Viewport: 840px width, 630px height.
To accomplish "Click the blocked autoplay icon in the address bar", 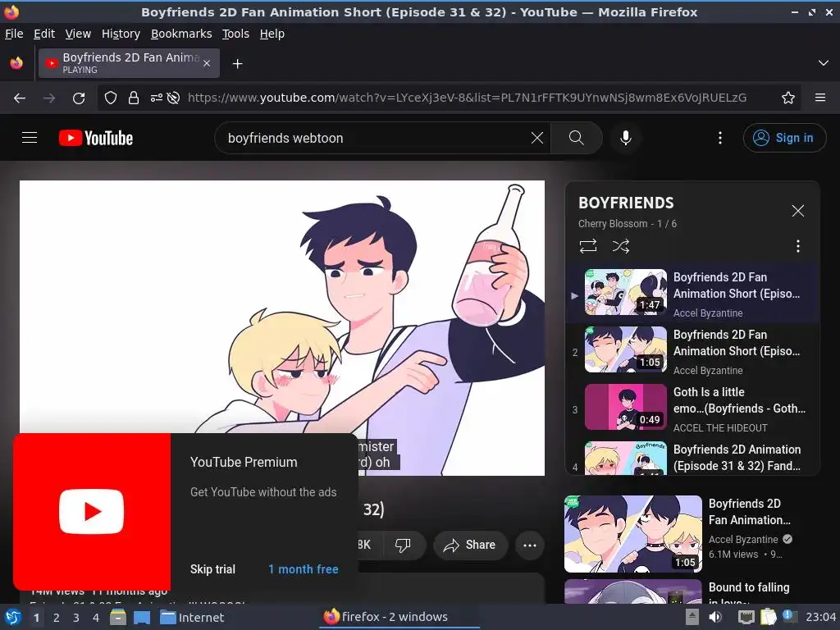I will [x=173, y=98].
